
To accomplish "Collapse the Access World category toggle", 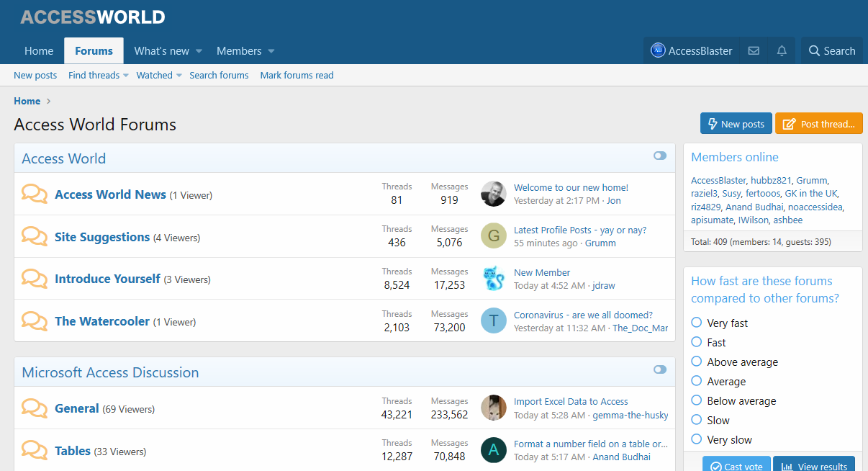I will [x=660, y=156].
